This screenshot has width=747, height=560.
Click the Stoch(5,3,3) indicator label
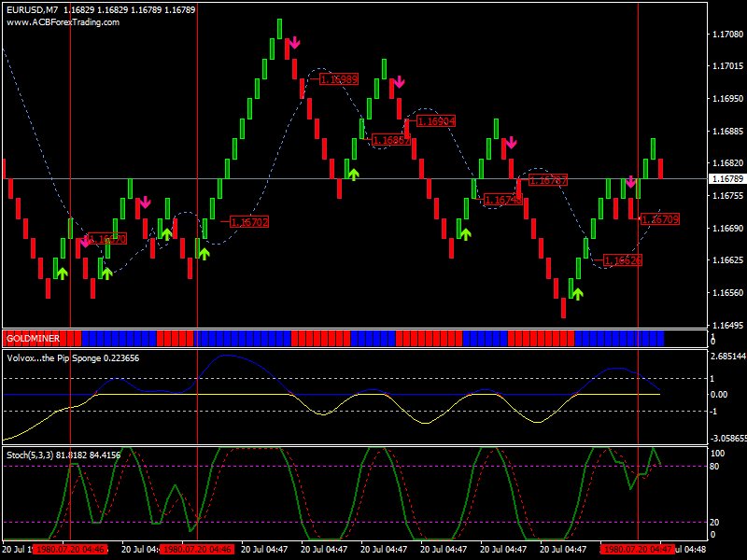33,455
